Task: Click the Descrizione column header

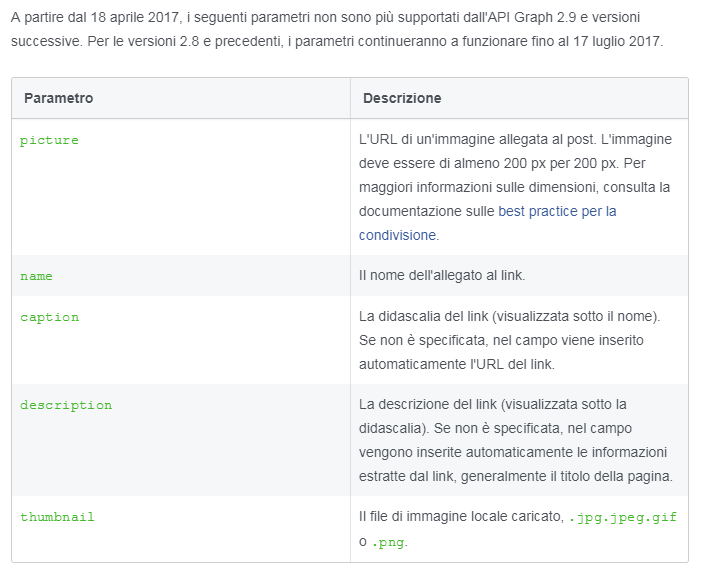Action: [x=402, y=98]
